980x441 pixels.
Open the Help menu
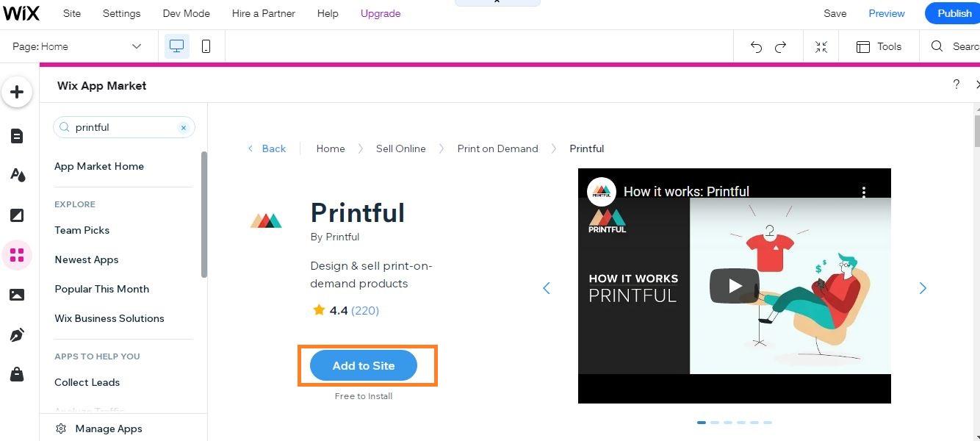point(328,13)
